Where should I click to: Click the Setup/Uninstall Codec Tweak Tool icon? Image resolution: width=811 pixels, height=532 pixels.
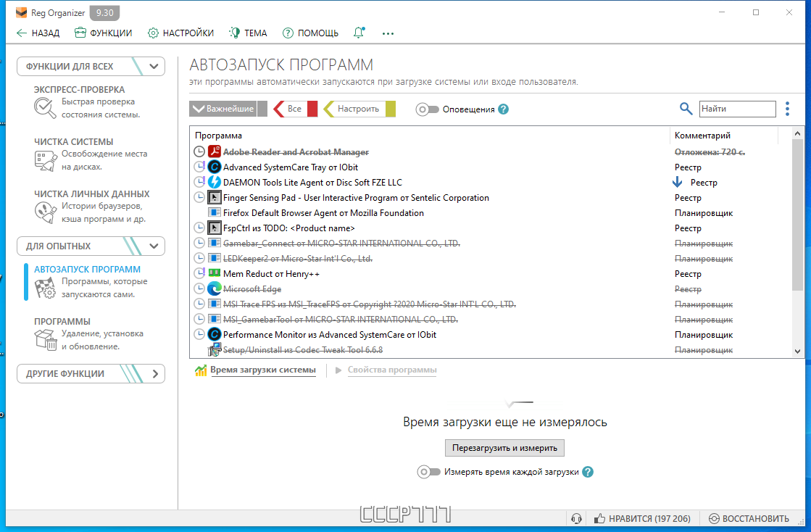[214, 350]
